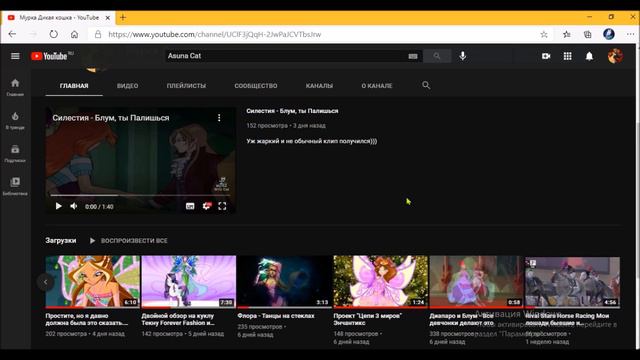Click the 0:58 duration video thumbnail
The image size is (640, 360).
476,282
